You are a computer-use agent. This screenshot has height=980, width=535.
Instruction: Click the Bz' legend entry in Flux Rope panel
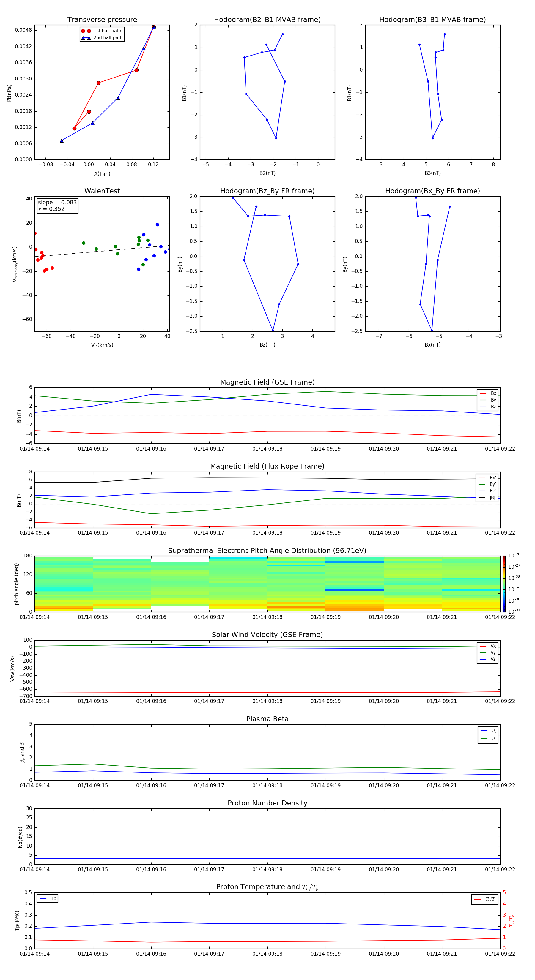tap(487, 491)
